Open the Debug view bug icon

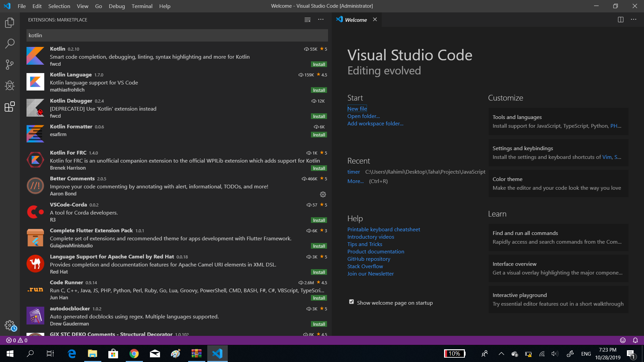(10, 85)
